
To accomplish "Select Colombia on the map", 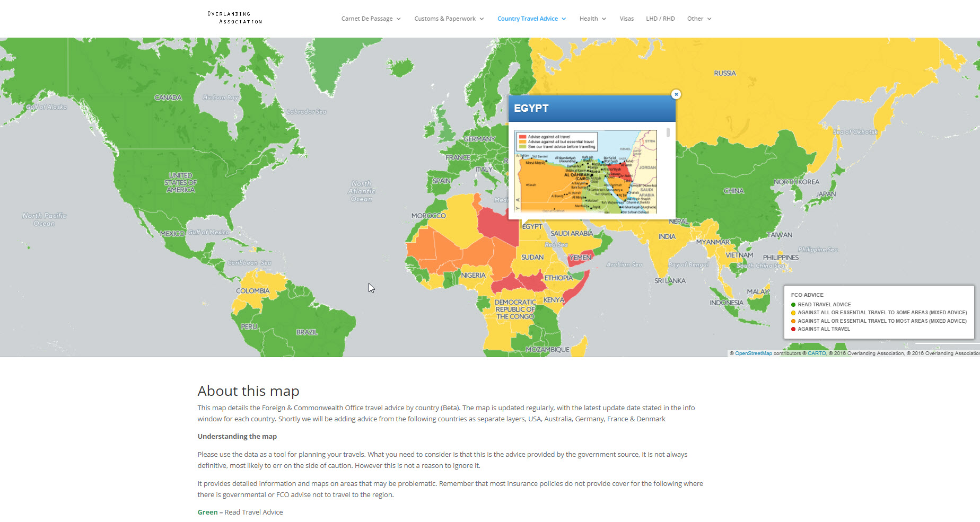I will (x=252, y=291).
